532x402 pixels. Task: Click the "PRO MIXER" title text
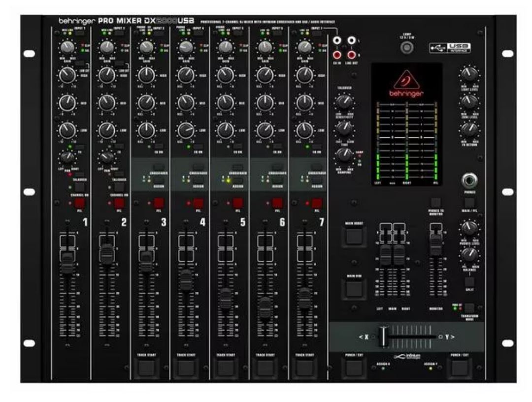pyautogui.click(x=120, y=21)
